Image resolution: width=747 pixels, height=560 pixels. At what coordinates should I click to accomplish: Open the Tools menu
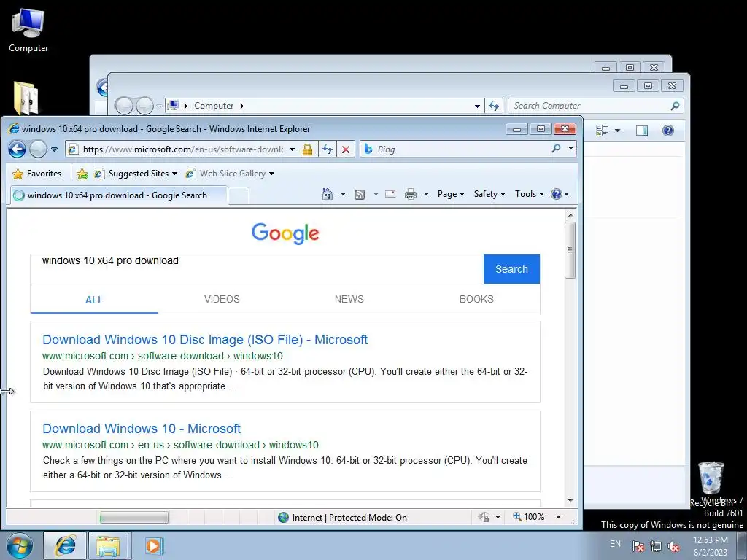click(x=529, y=194)
